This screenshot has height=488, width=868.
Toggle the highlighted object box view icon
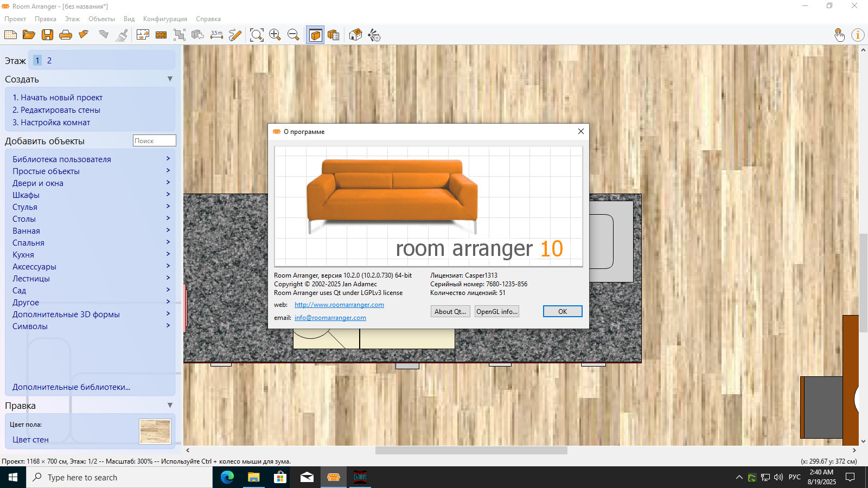coord(315,35)
